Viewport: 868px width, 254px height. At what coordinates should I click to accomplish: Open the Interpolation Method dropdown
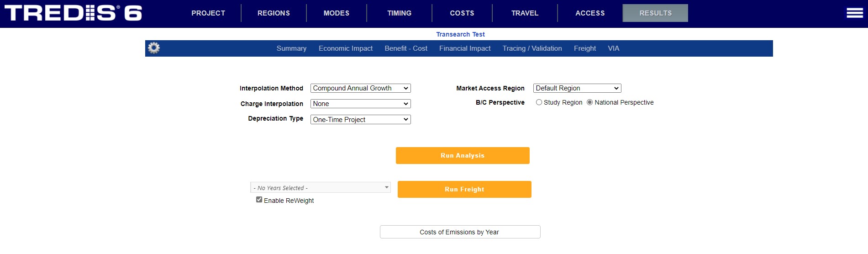tap(360, 88)
